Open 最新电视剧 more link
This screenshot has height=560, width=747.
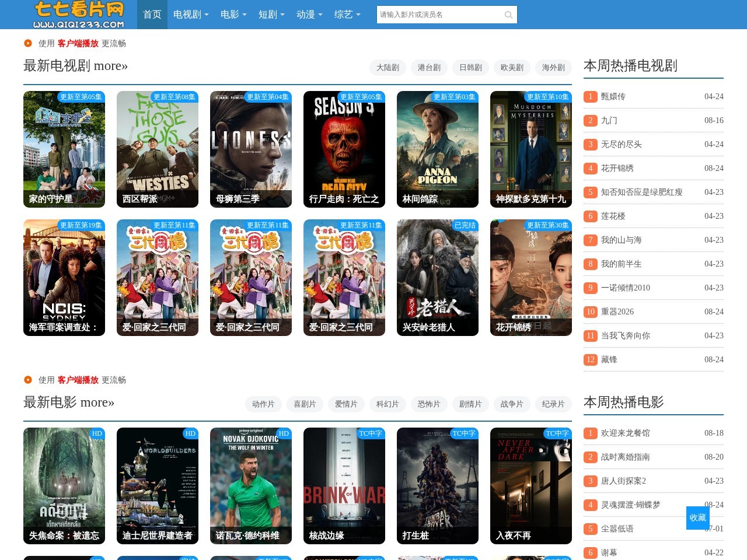point(111,66)
